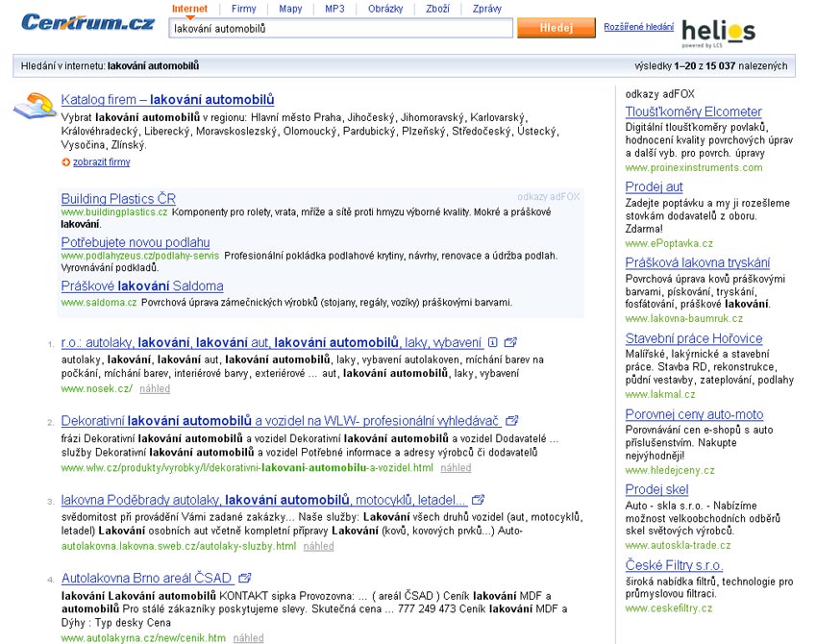
Task: Click www.hledejceny.cz URL text
Action: coord(670,471)
